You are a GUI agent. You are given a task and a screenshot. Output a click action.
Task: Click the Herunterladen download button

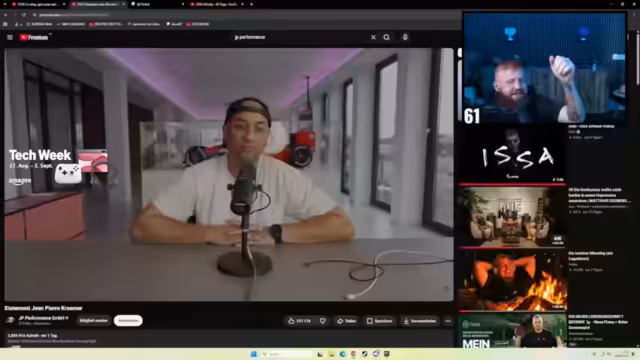(x=420, y=321)
